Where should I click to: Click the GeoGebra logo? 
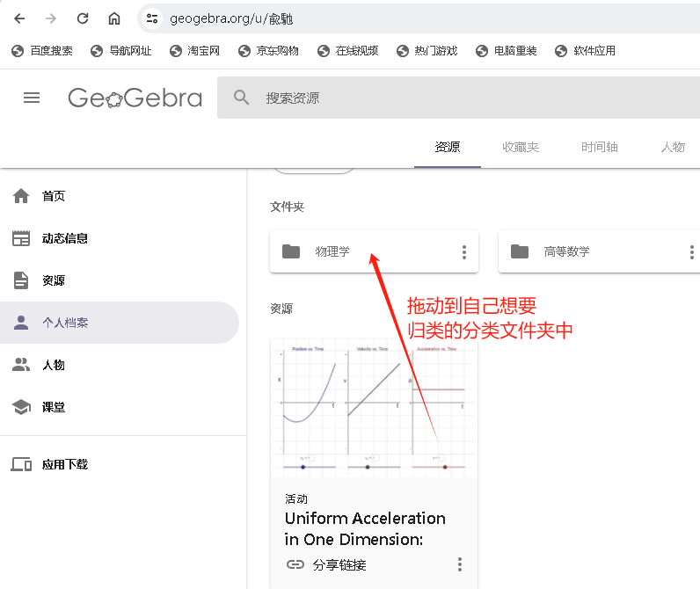point(135,98)
